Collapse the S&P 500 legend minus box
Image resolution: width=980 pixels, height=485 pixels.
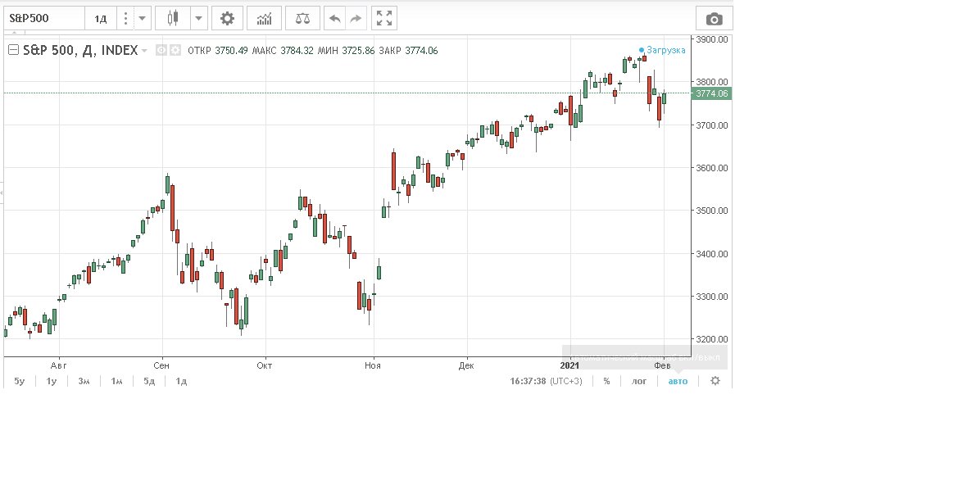click(x=13, y=51)
